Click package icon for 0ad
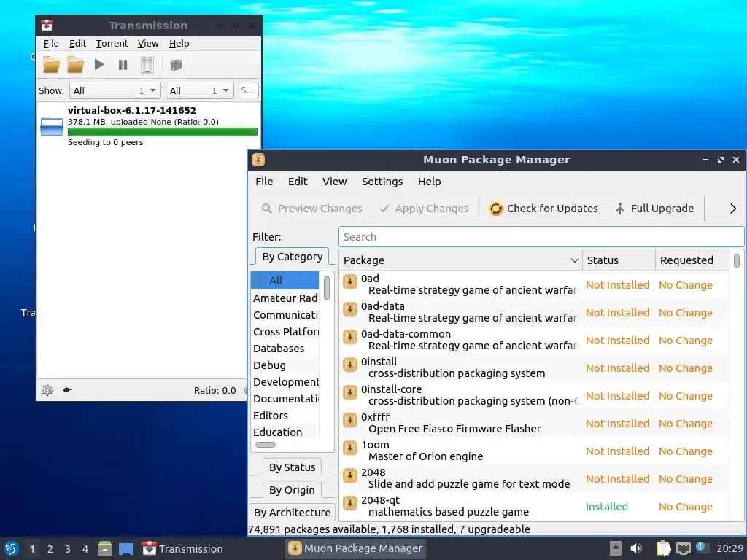The height and width of the screenshot is (560, 747). click(x=350, y=281)
